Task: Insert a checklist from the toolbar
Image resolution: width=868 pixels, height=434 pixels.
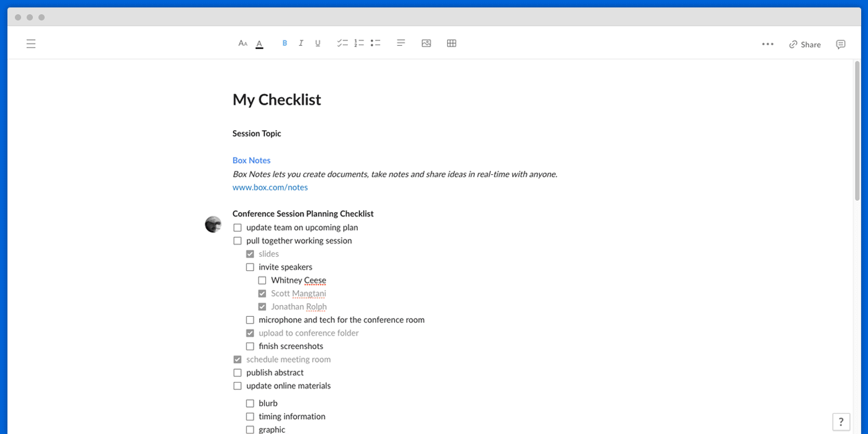Action: [x=342, y=43]
